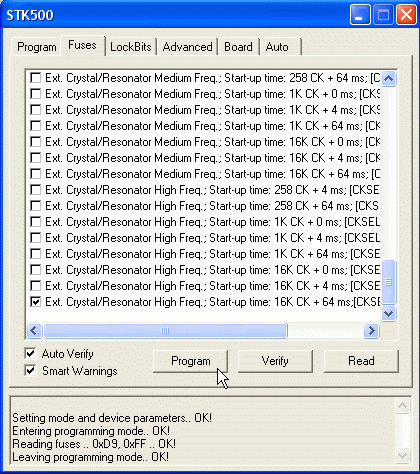Viewport: 420px width, 474px height.
Task: Close the STK500 window
Action: click(x=406, y=15)
